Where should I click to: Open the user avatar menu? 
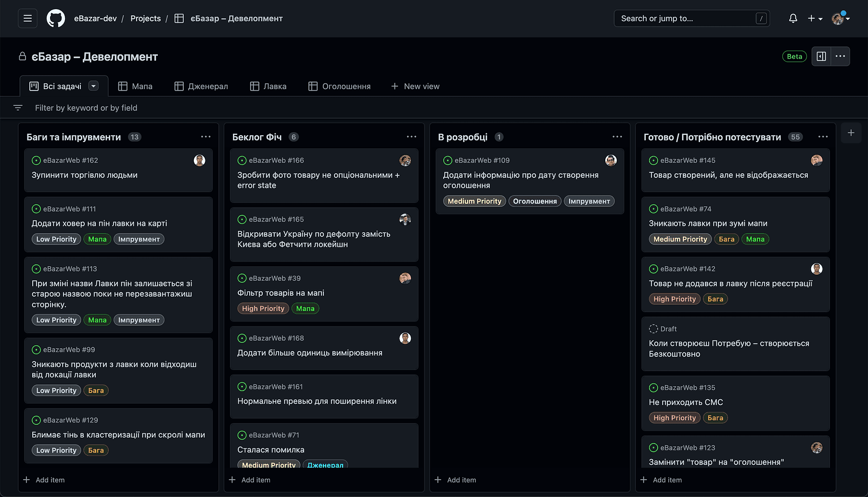point(840,18)
